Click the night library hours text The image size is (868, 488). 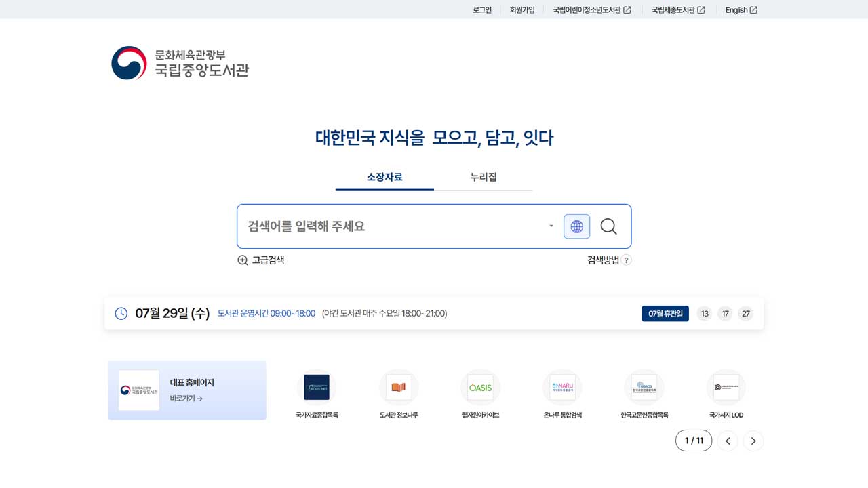pos(384,313)
